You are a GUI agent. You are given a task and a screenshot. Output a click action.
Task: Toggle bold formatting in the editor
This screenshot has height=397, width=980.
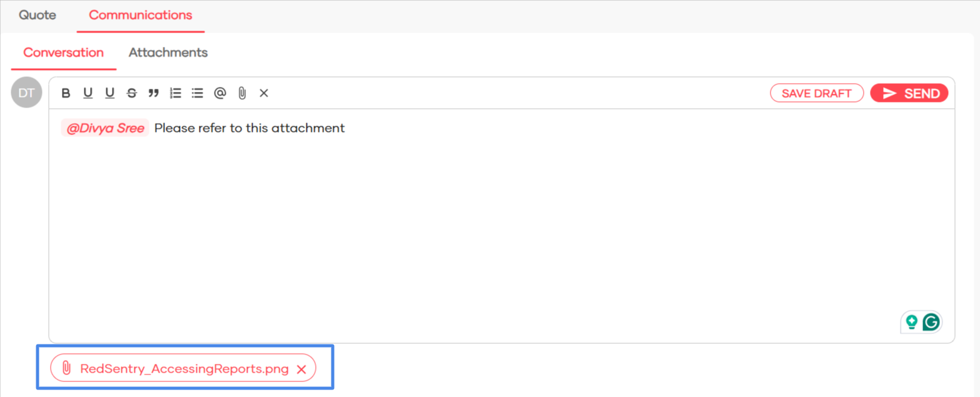[66, 94]
